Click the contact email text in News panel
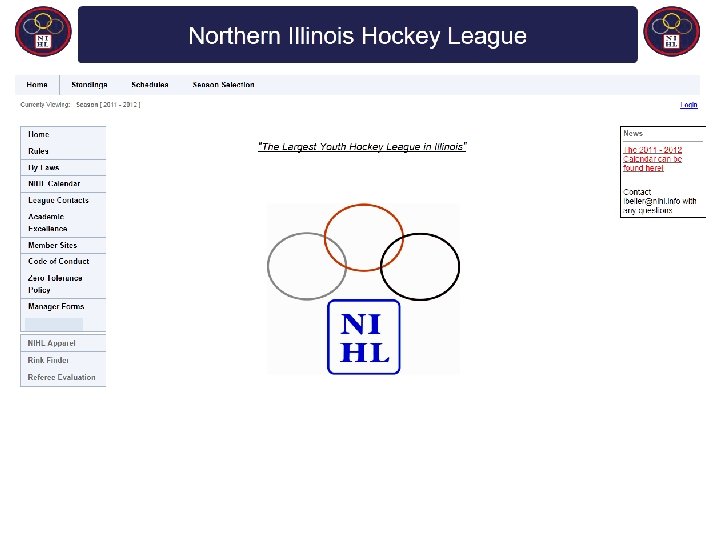 coord(659,201)
